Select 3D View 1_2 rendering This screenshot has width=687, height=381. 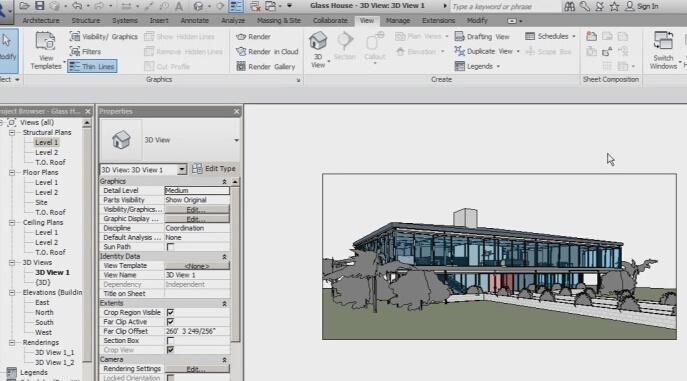(54, 363)
